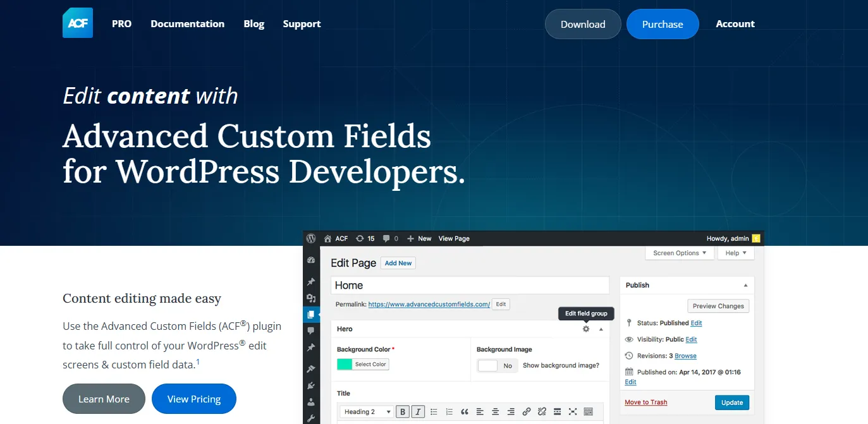Align text center in editor toolbar
This screenshot has height=424, width=868.
point(496,411)
